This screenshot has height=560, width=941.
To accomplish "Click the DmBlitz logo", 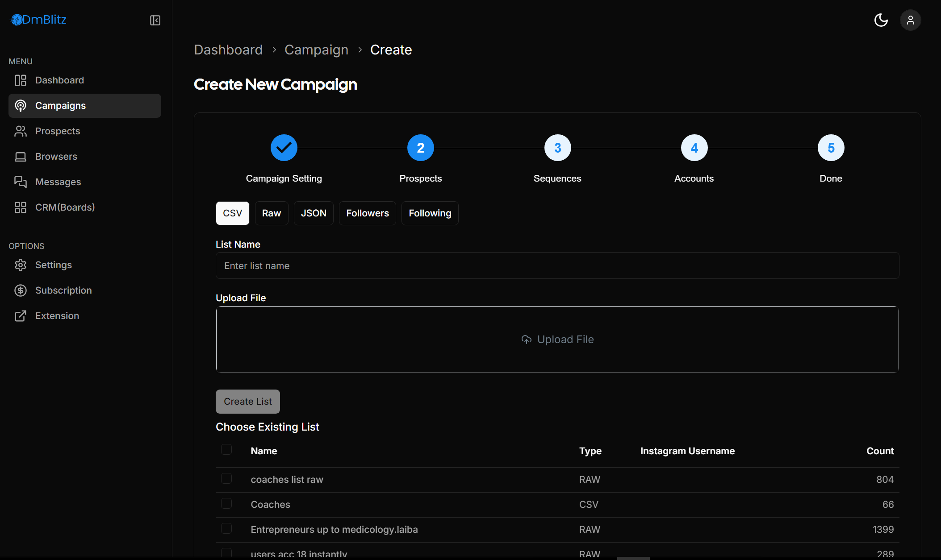I will click(x=38, y=20).
